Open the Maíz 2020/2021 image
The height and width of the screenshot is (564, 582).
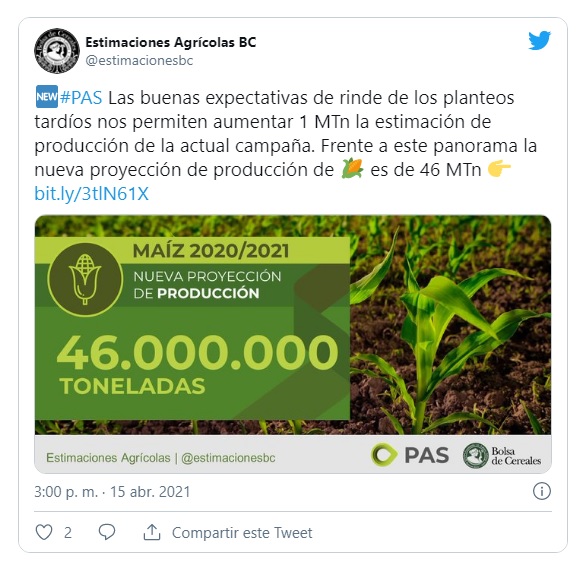(293, 344)
